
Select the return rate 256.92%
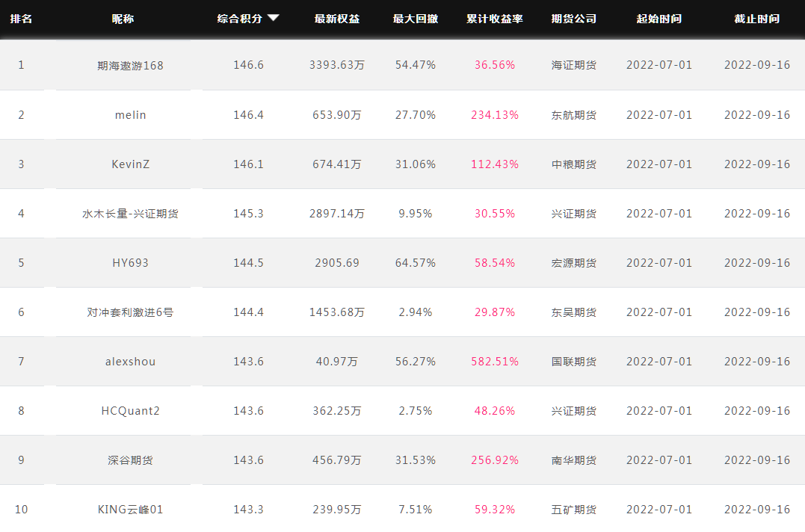click(x=494, y=460)
